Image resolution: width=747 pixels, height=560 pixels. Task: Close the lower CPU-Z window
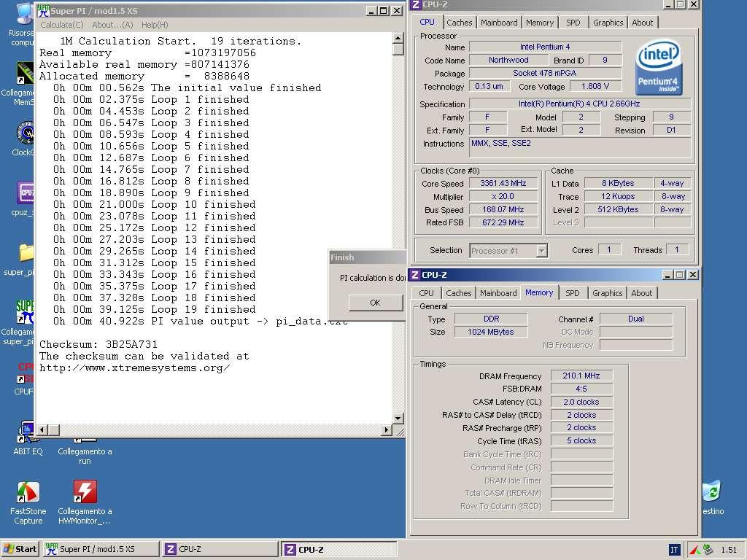[693, 275]
